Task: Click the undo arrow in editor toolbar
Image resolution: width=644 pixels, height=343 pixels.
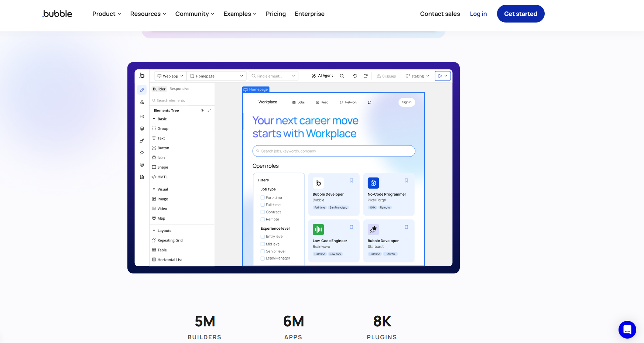Action: pyautogui.click(x=355, y=76)
